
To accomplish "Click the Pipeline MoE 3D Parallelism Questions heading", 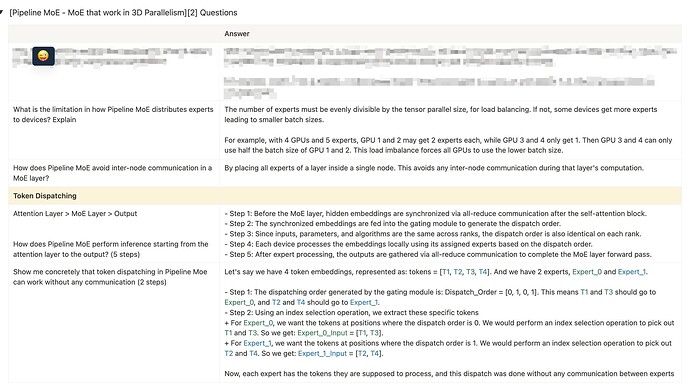I will pos(123,13).
